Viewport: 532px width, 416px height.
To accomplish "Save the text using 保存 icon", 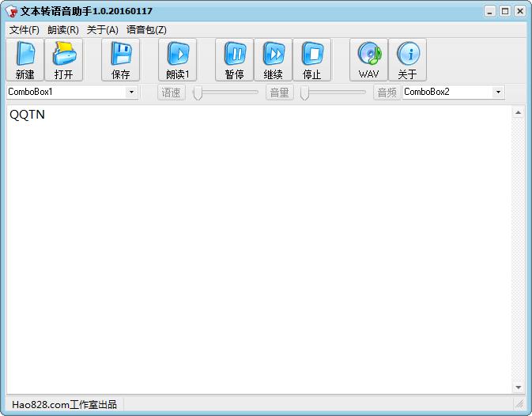I will pyautogui.click(x=121, y=60).
